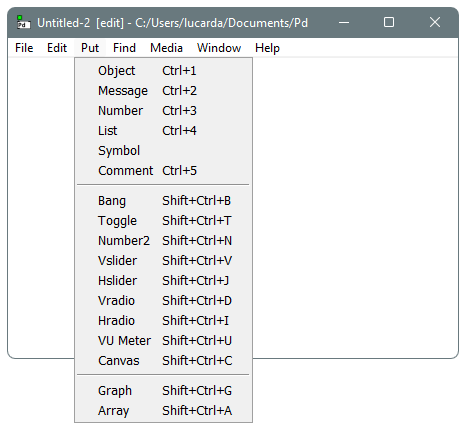Insert an Array from the menu
This screenshot has height=431, width=467.
163,411
